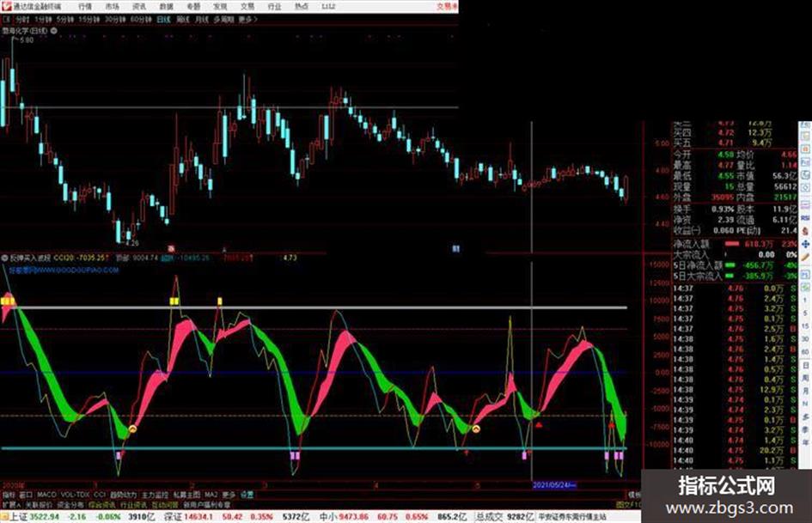Click the 周 weekly shortcut in right sidebar
812x523 pixels.
coord(805,378)
